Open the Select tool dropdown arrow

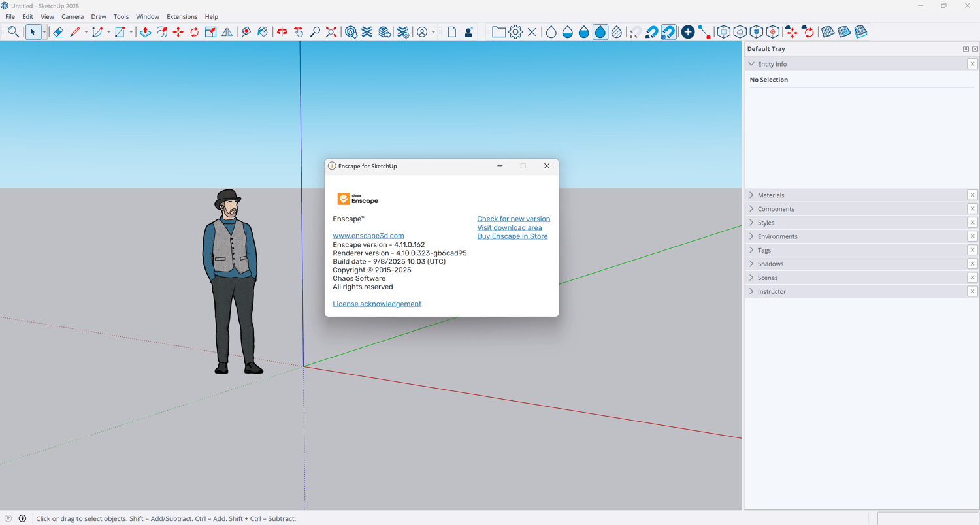pos(44,32)
